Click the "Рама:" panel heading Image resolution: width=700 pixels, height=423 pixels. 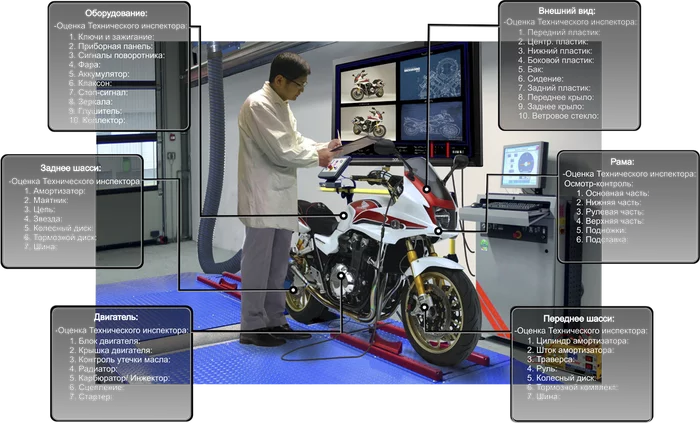(x=622, y=162)
